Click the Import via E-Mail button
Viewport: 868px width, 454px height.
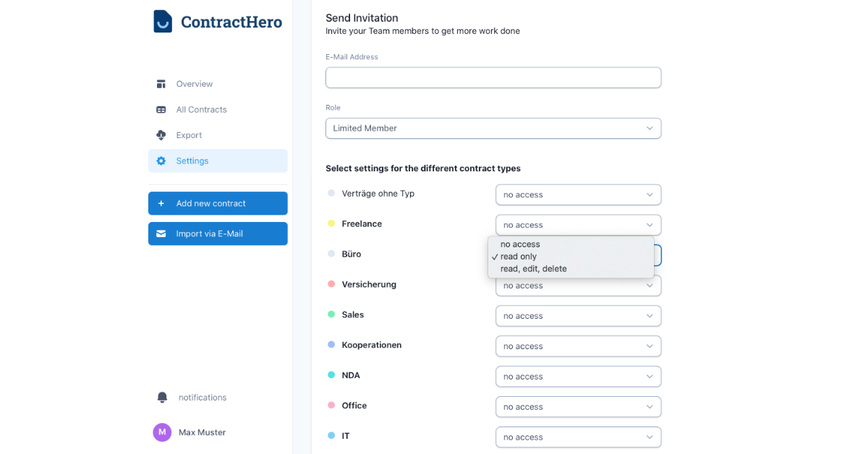tap(217, 234)
